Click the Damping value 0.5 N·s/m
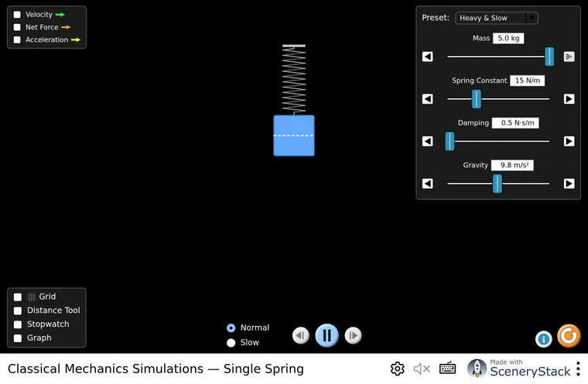588x384 pixels. tap(515, 123)
